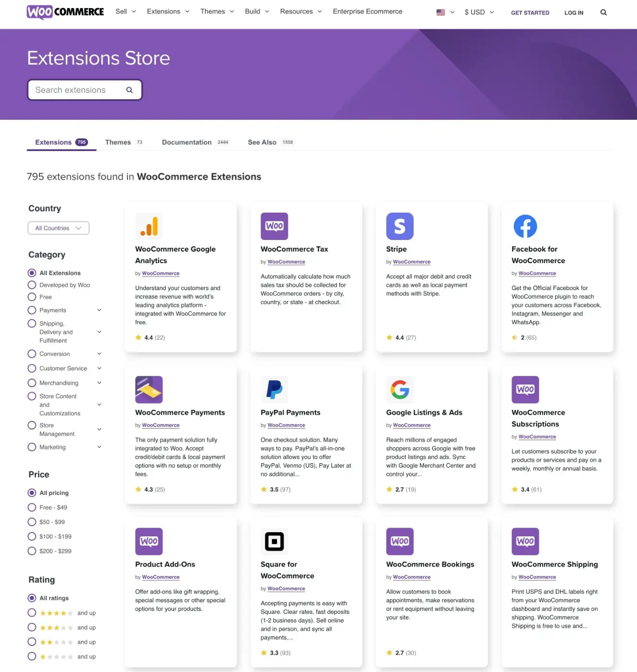Click the GET STARTED link
The image size is (637, 672).
[x=530, y=13]
